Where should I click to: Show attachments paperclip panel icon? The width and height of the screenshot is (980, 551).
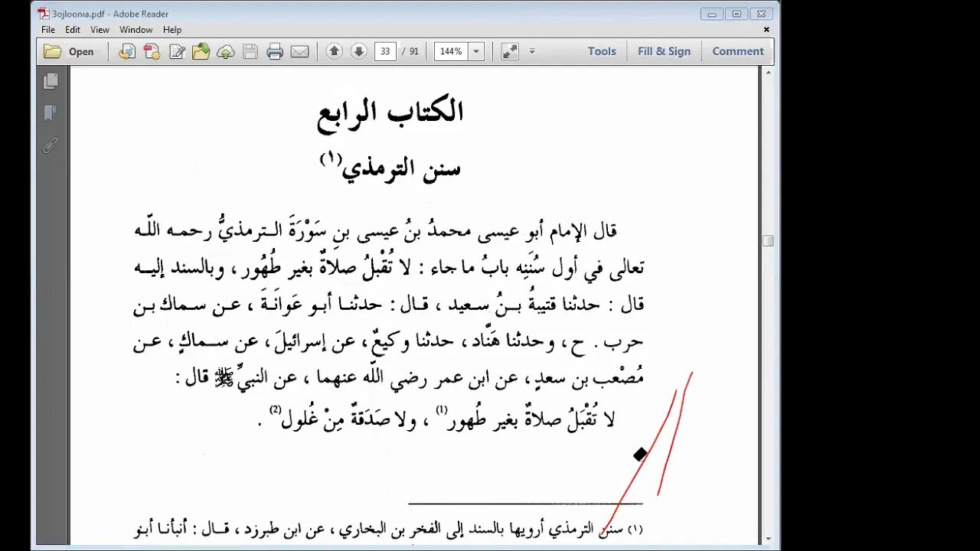[x=51, y=145]
